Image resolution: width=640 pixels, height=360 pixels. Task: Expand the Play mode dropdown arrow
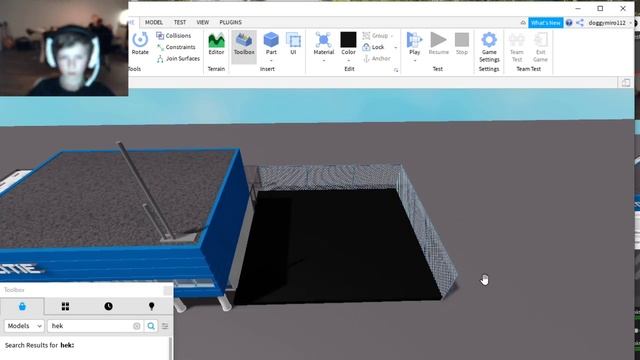(414, 61)
